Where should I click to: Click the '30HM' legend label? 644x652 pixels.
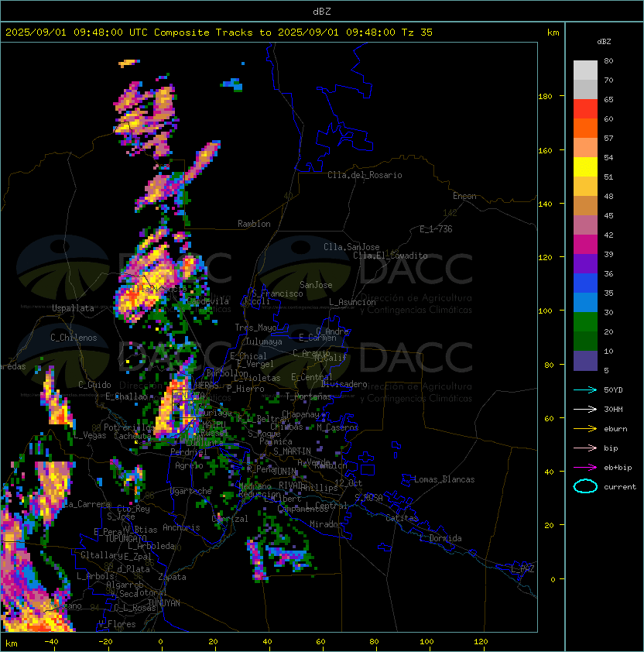tap(613, 409)
